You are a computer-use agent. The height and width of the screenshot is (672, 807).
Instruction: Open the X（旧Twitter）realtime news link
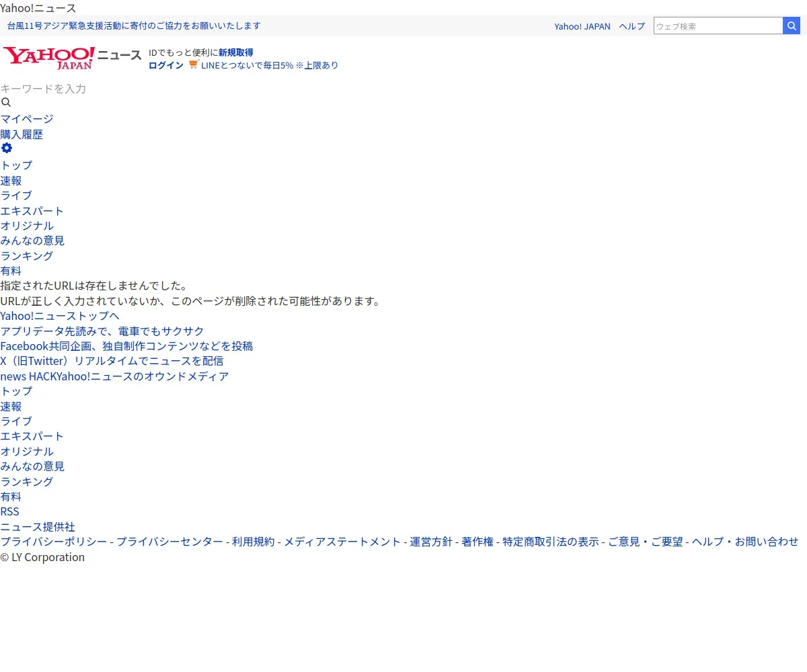[112, 361]
